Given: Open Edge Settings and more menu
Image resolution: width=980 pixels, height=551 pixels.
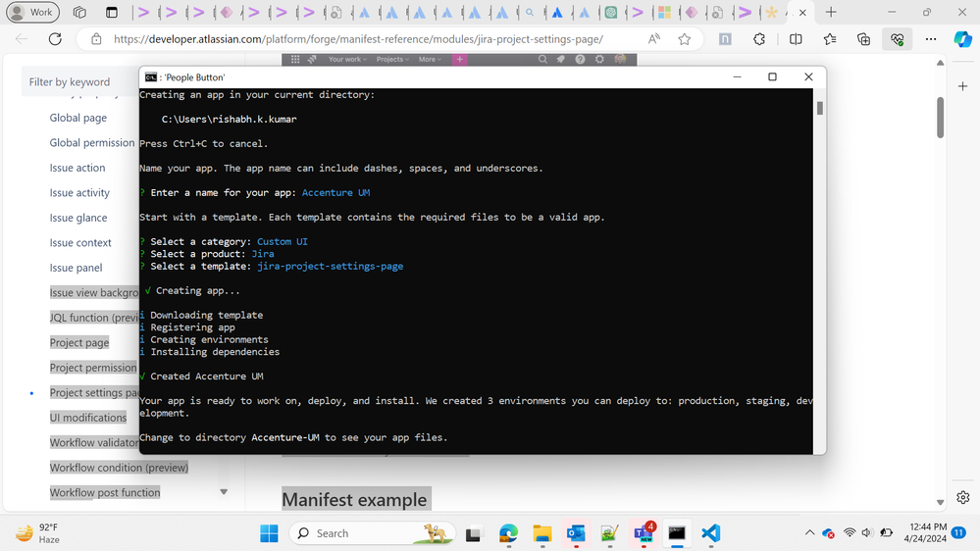Looking at the screenshot, I should tap(931, 39).
